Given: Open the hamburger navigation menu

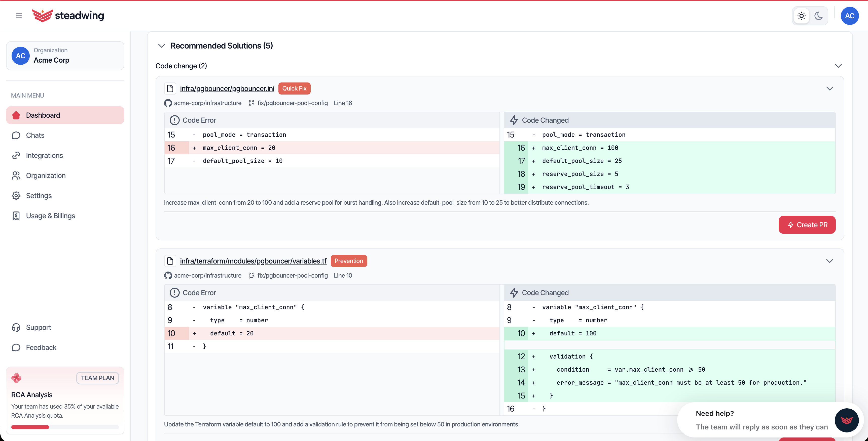Looking at the screenshot, I should 19,16.
